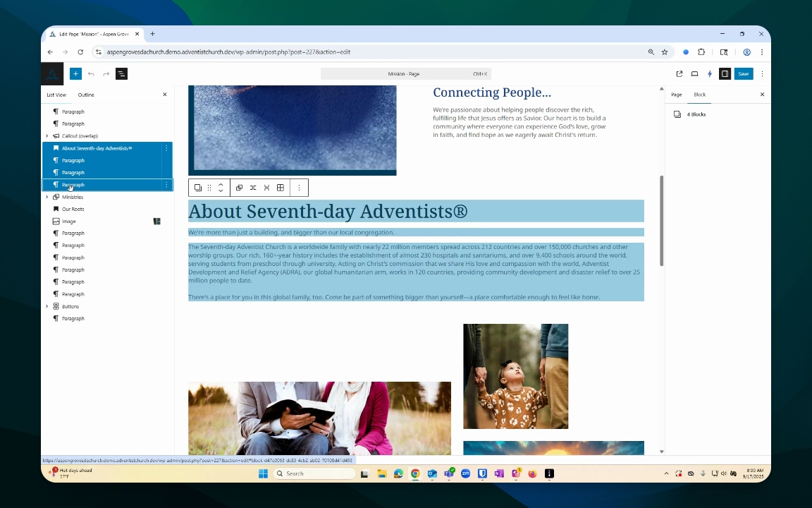Open the Chrome profile avatar
The image size is (812, 508).
[746, 52]
